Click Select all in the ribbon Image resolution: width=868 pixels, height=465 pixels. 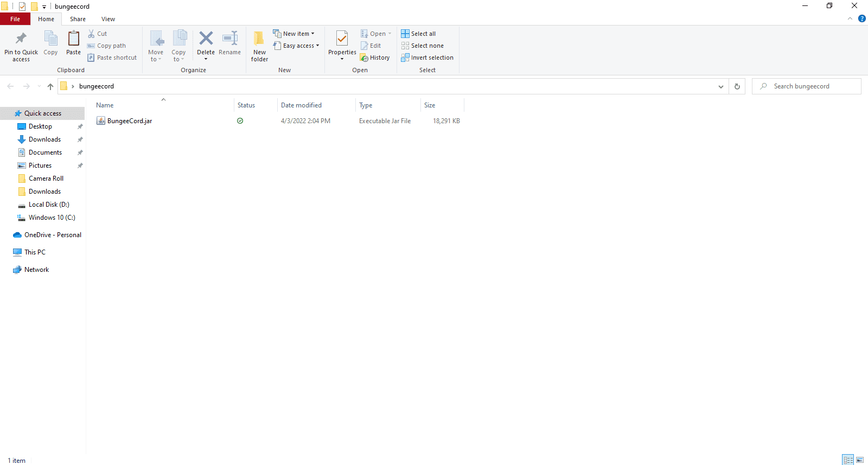[x=418, y=34]
